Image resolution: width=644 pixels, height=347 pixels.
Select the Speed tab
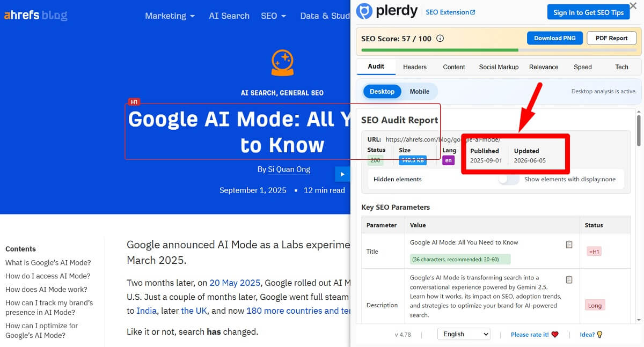click(x=582, y=67)
